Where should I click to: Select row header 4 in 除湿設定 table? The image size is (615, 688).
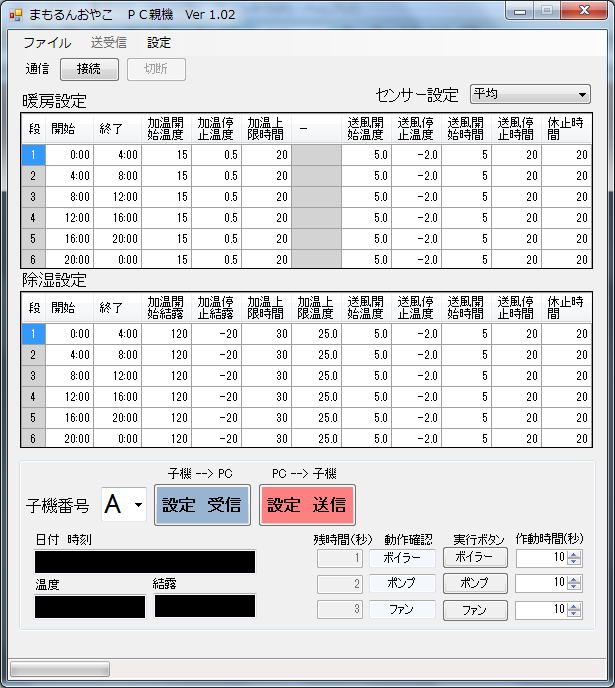tap(33, 397)
